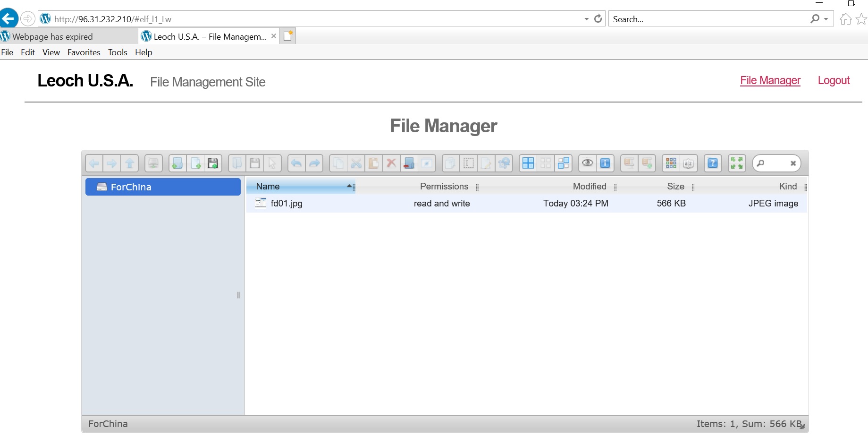Click the Logout link
The image size is (868, 445).
point(834,81)
